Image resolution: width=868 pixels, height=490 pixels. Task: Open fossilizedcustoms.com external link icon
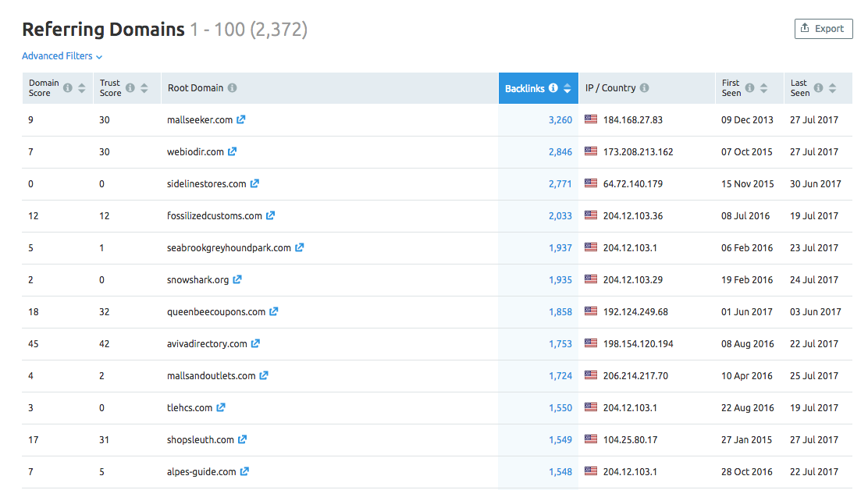pyautogui.click(x=270, y=215)
